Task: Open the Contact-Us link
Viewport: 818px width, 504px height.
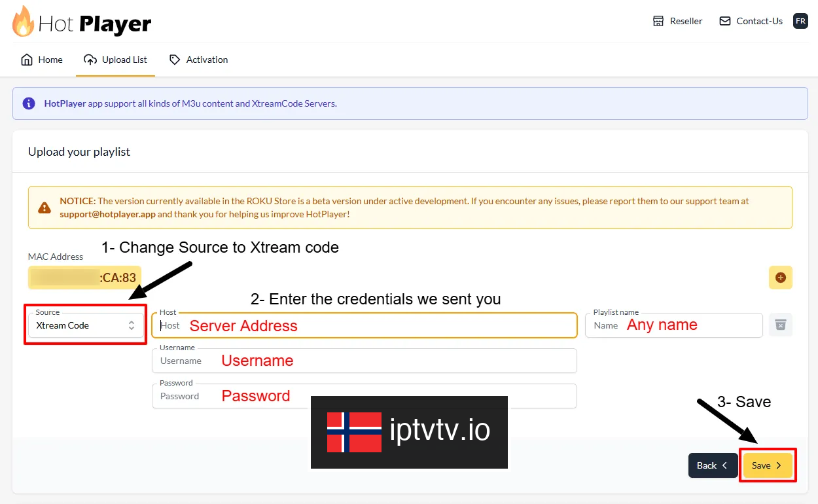Action: click(751, 21)
